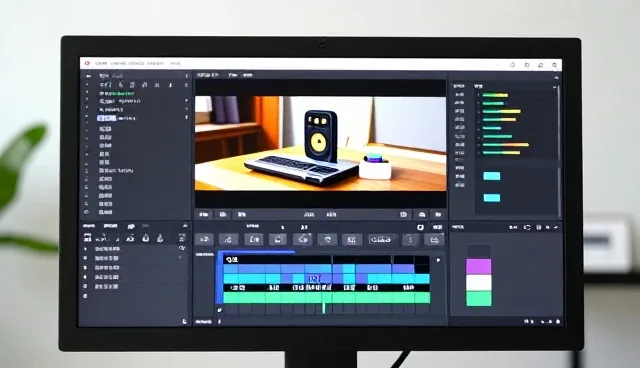The width and height of the screenshot is (640, 368).
Task: Pick the green swatch in lower-right panel
Action: click(479, 298)
